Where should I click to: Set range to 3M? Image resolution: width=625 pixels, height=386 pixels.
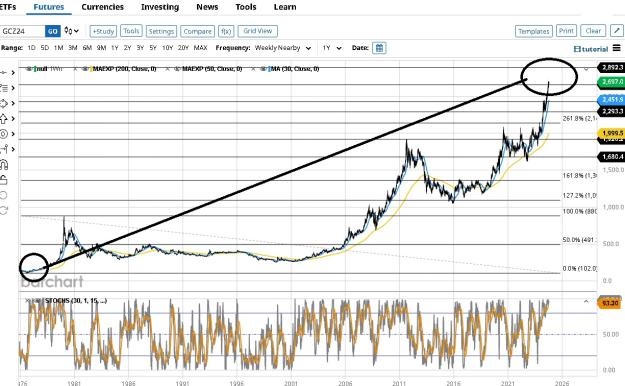[73, 48]
